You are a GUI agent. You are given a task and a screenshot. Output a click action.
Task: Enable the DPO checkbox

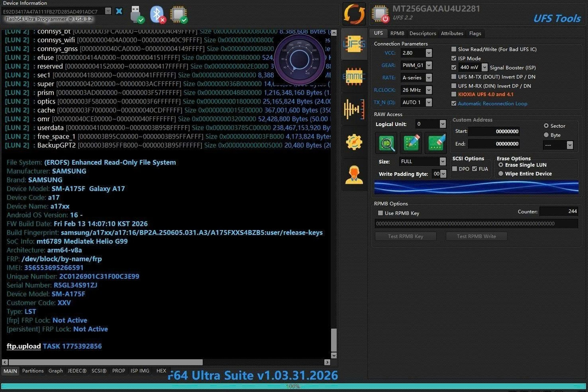pyautogui.click(x=455, y=169)
